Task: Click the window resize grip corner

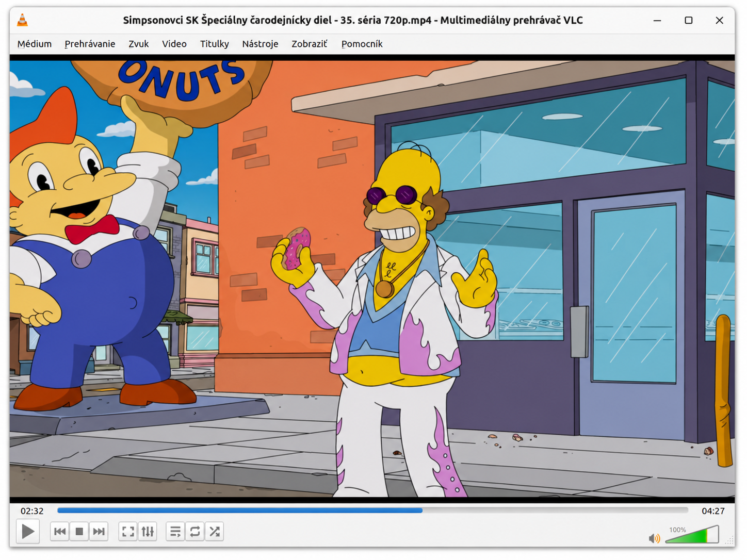Action: (729, 540)
